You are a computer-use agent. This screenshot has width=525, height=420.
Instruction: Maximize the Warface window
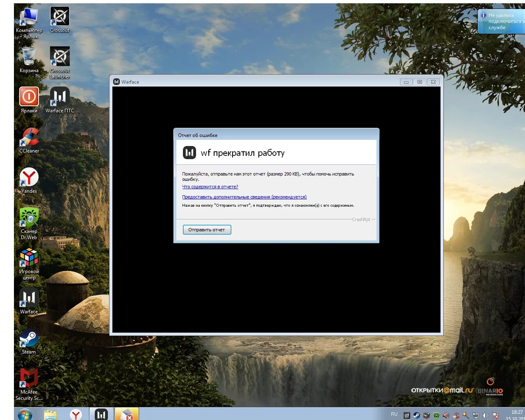tap(420, 82)
